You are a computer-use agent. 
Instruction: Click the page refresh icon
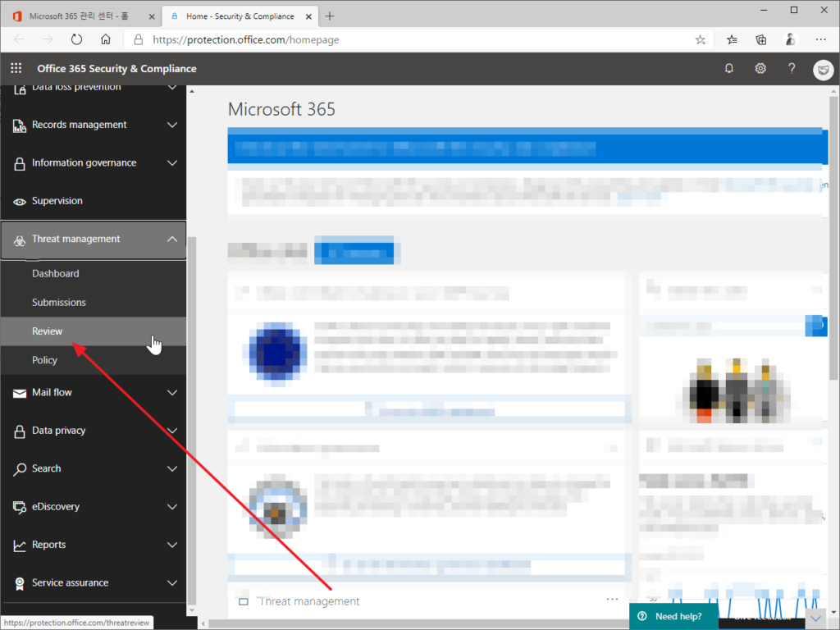click(x=76, y=39)
